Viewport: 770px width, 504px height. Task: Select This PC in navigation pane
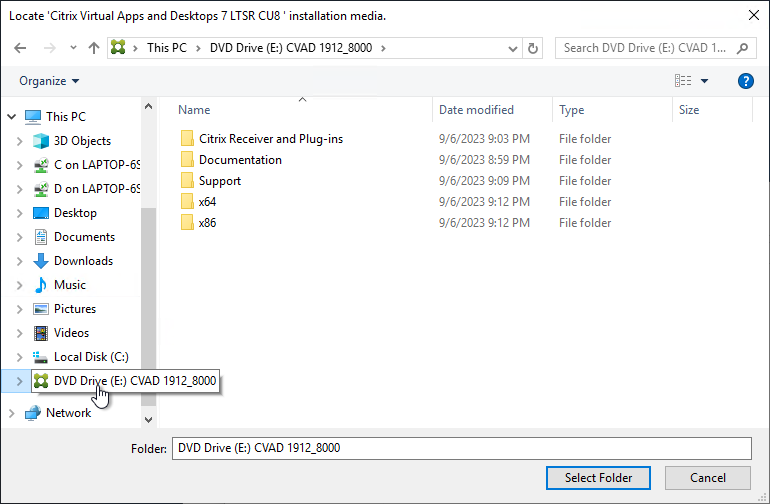point(66,117)
